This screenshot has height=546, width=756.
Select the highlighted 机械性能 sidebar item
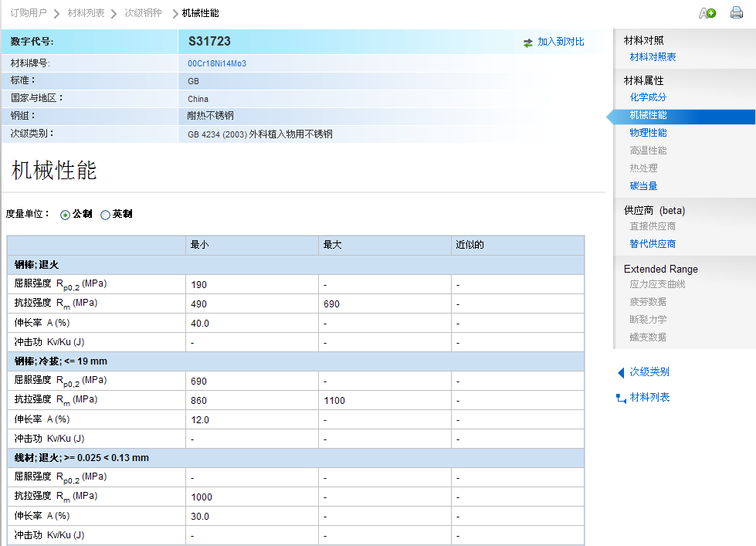[648, 116]
